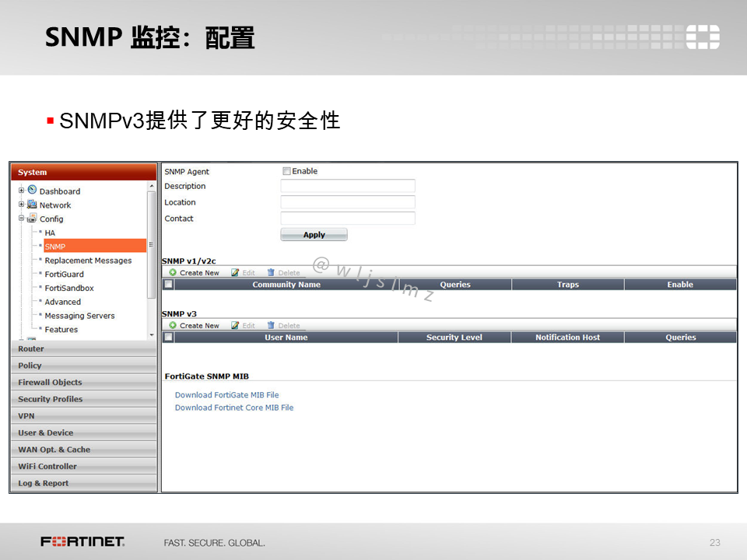The image size is (747, 560).
Task: Select Features tree item
Action: [61, 330]
